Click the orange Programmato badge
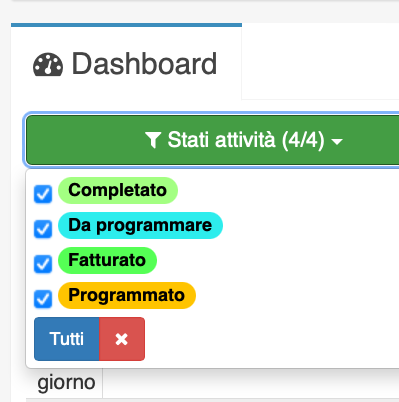Viewport: 399px width, 402px height. point(127,295)
